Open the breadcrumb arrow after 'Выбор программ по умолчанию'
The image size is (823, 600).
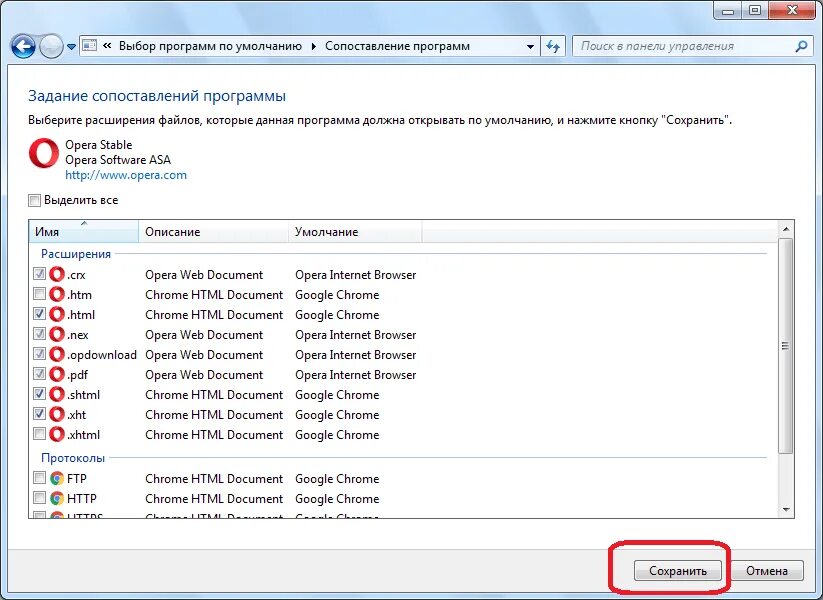[x=313, y=47]
